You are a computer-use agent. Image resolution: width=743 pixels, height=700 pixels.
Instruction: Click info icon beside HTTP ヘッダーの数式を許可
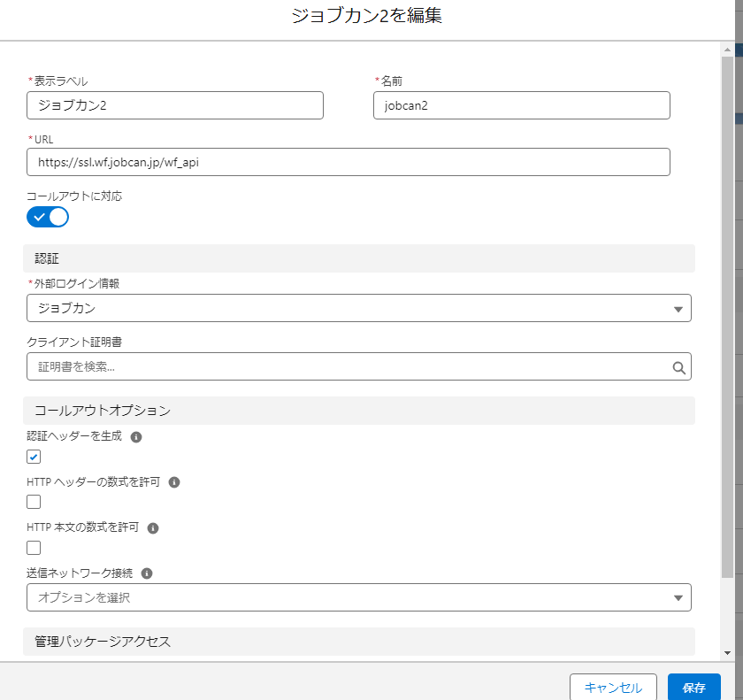point(174,482)
